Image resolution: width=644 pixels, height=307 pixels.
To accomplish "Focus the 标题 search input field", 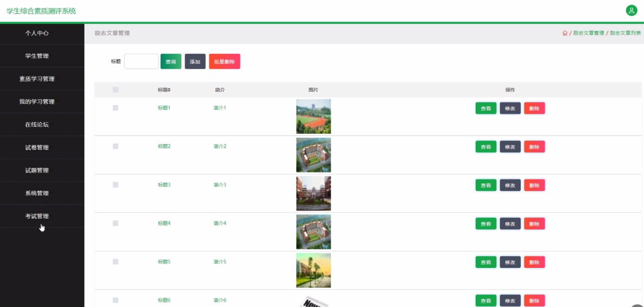I will click(141, 61).
